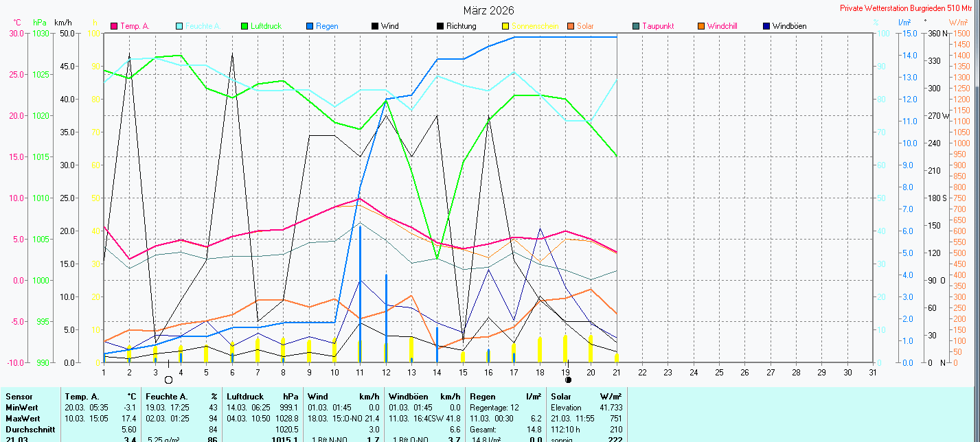Click day 11 on the date axis
Viewport: 980px width, 442px height.
[359, 372]
